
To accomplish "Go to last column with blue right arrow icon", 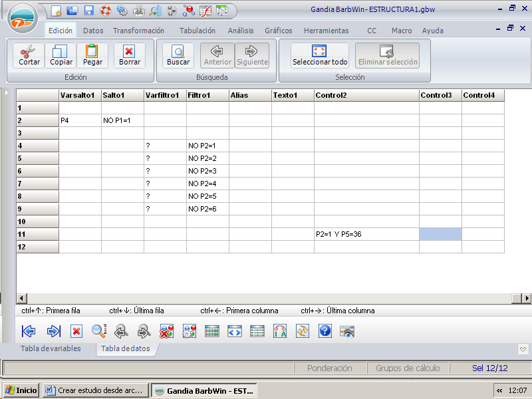I will click(x=54, y=331).
